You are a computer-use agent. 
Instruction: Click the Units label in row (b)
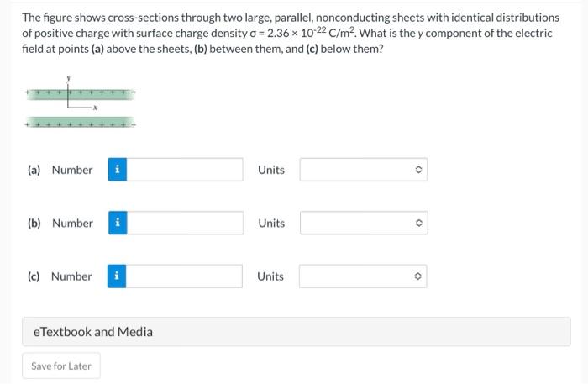point(271,223)
